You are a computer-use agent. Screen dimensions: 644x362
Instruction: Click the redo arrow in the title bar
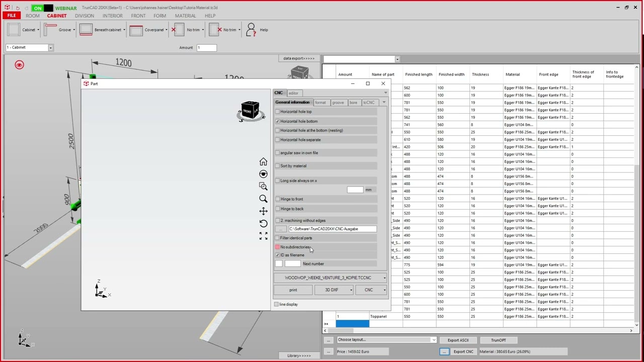tap(26, 8)
